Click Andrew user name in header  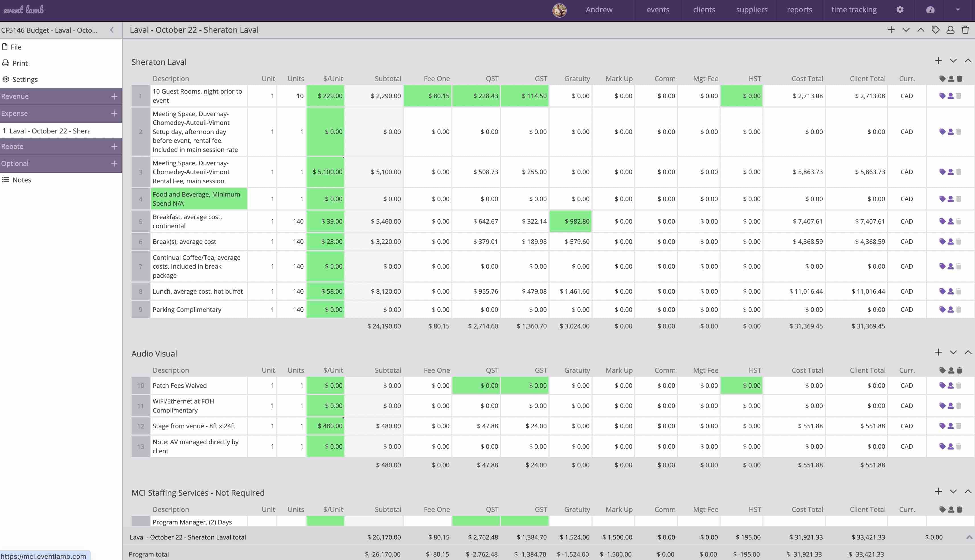click(x=599, y=10)
